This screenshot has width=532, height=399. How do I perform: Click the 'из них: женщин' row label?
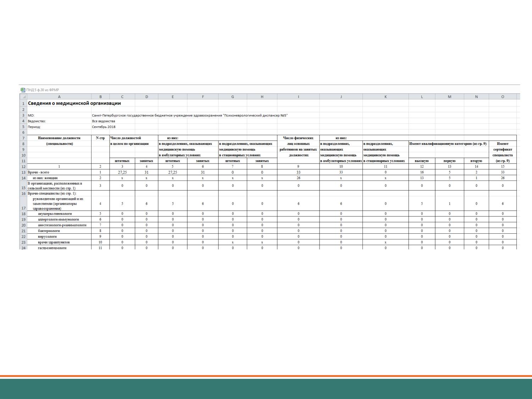tap(45, 178)
